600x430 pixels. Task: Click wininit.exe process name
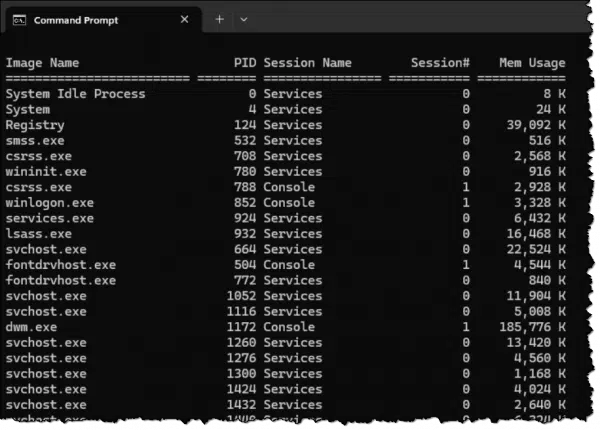point(46,171)
